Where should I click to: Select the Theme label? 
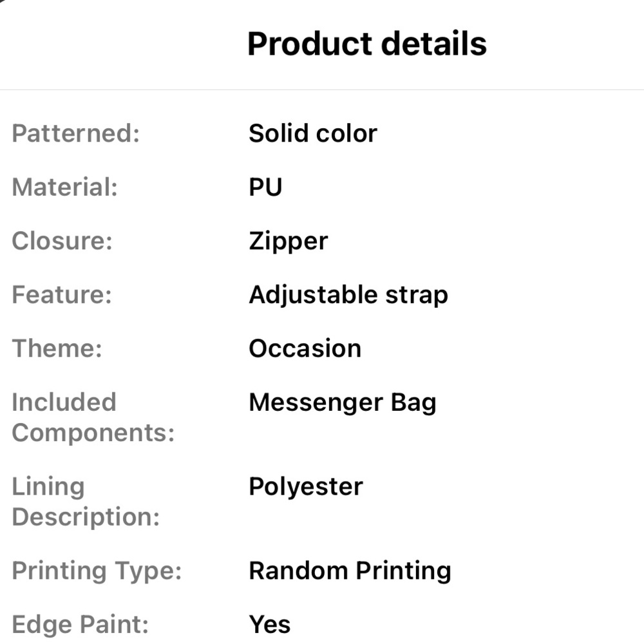(x=57, y=348)
